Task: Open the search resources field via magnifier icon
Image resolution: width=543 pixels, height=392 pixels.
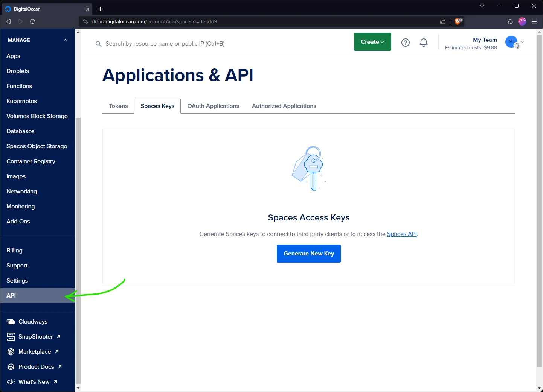Action: pyautogui.click(x=98, y=44)
